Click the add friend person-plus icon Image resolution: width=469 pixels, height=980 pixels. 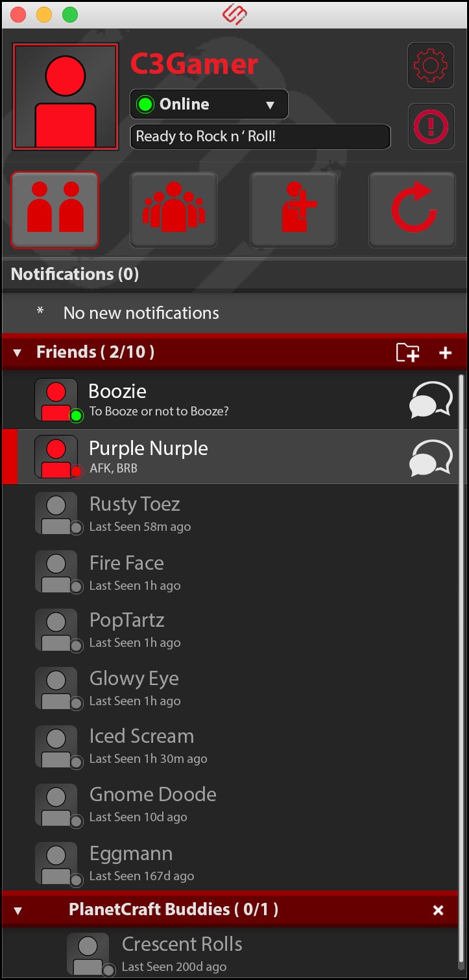(293, 209)
